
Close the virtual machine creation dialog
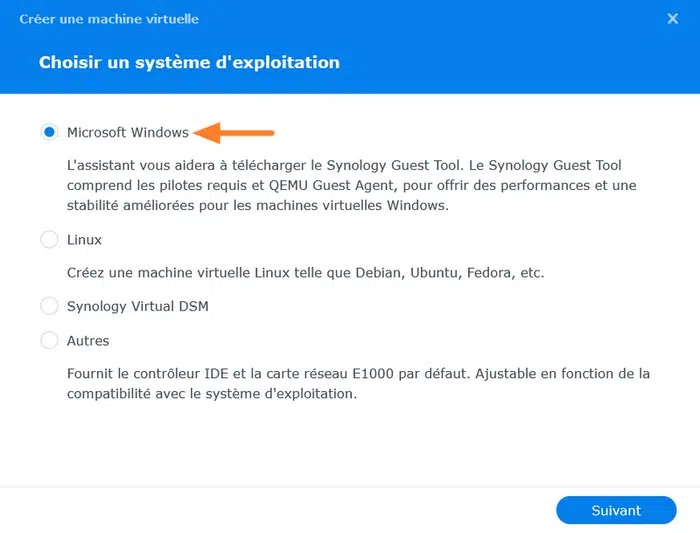tap(672, 18)
